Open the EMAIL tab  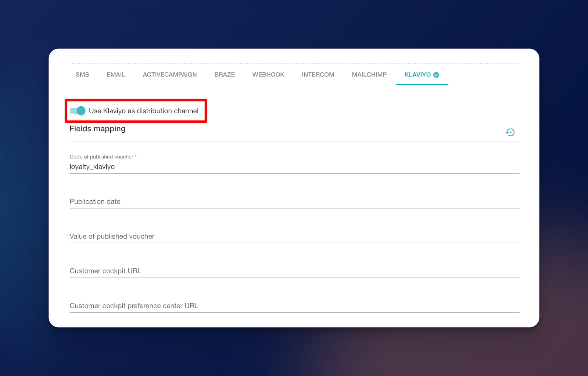click(116, 75)
